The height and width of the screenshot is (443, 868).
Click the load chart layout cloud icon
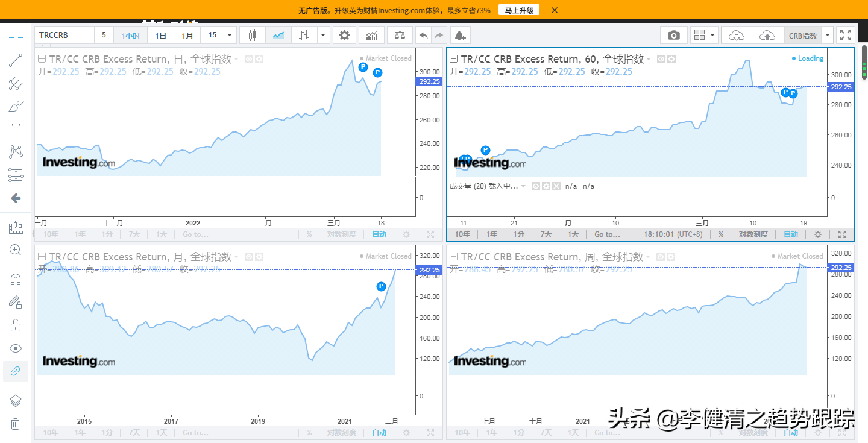737,35
